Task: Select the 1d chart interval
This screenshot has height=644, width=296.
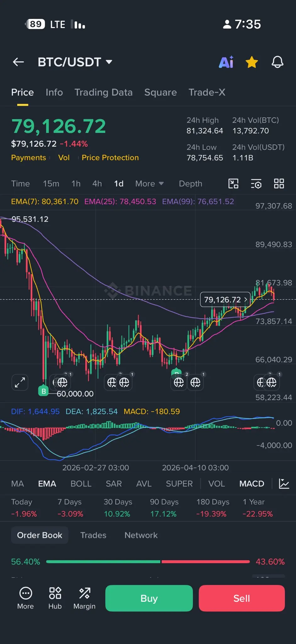Action: pos(118,184)
